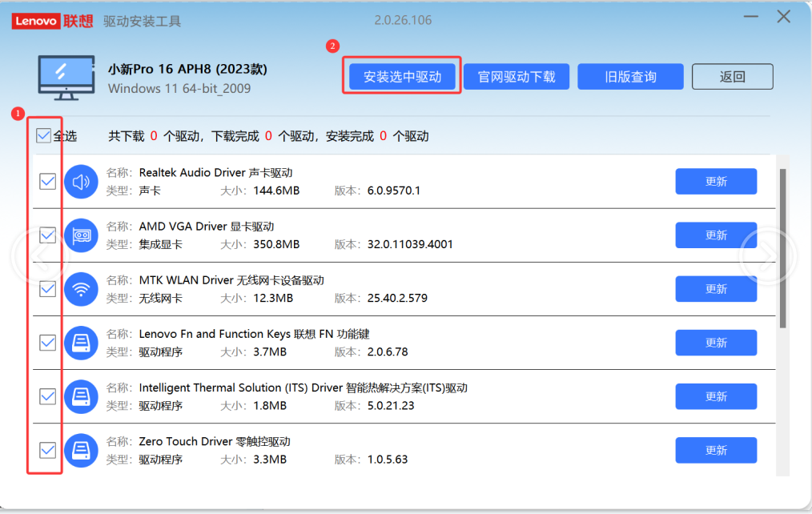The width and height of the screenshot is (812, 514).
Task: Update the Realtek Audio Driver
Action: coord(716,182)
